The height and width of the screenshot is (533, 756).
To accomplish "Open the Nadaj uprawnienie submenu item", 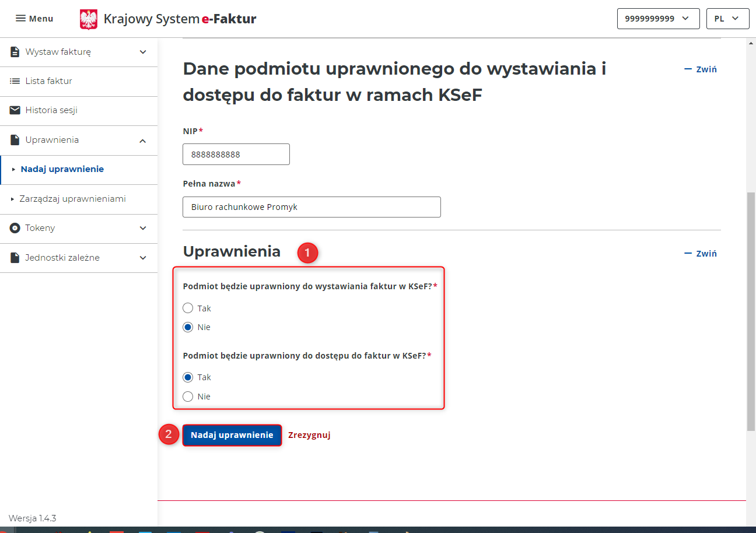I will (x=62, y=169).
